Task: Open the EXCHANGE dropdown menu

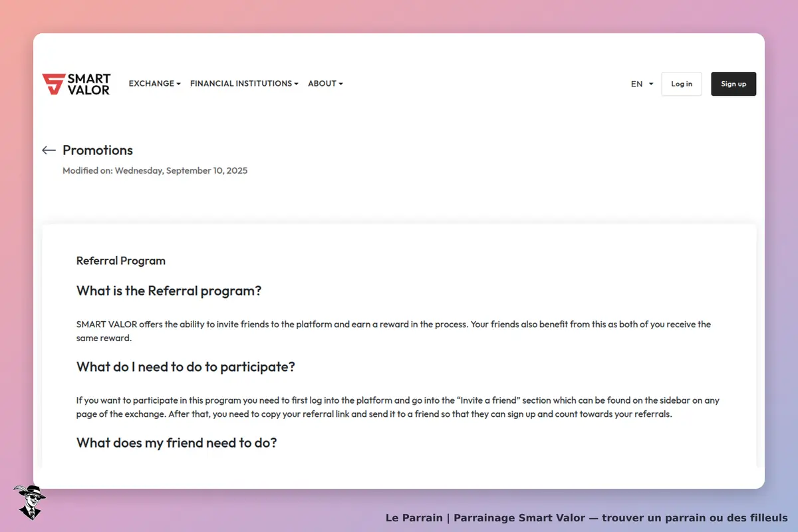Action: click(155, 84)
